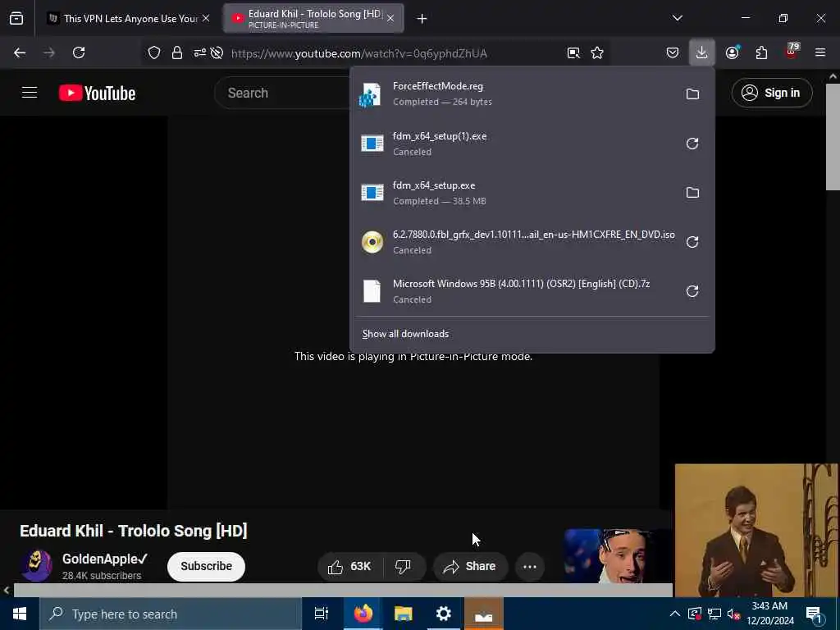This screenshot has width=840, height=630.
Task: Retry the fdm_x64_setup(1).exe download
Action: tap(692, 144)
